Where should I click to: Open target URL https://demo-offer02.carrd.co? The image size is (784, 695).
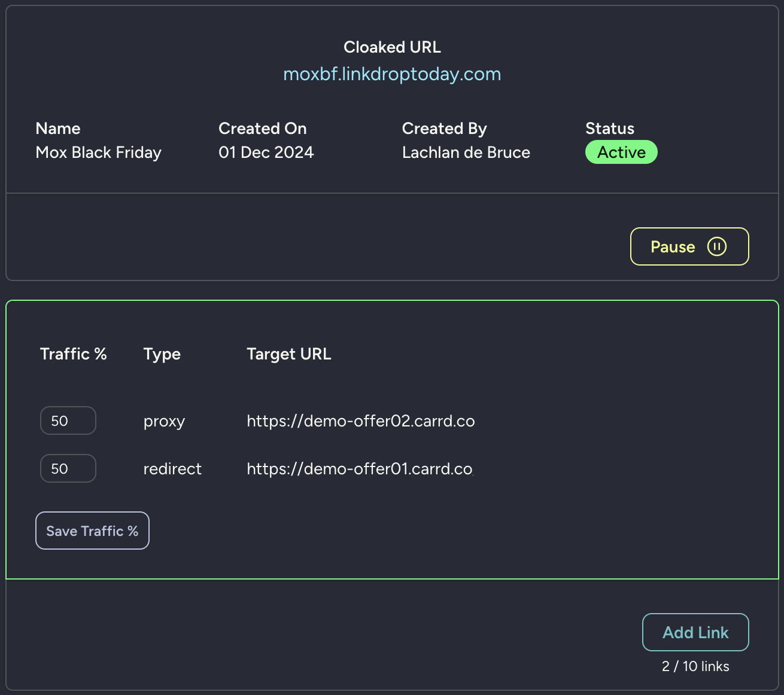pos(360,420)
